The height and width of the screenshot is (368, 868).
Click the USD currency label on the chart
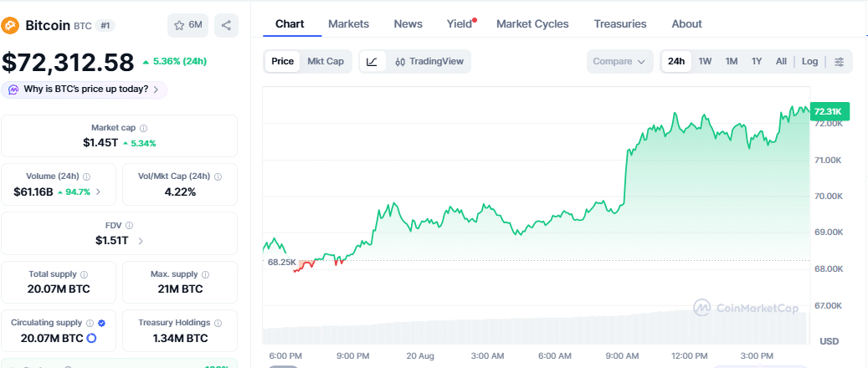tap(829, 341)
